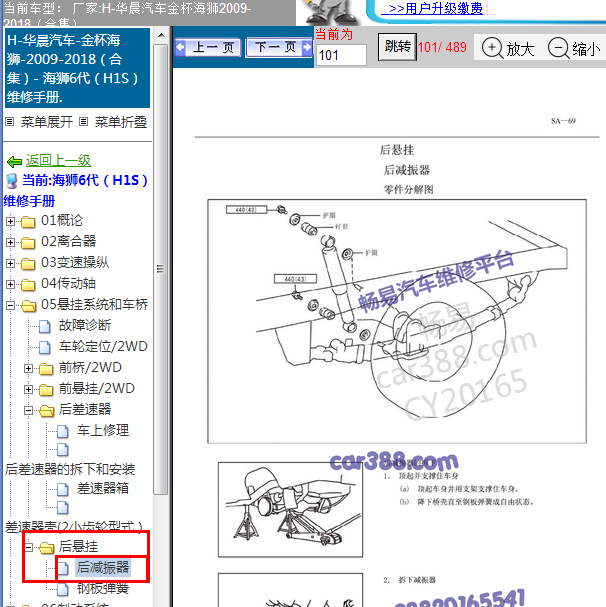Select the 02离合器 folder icon
This screenshot has width=606, height=607.
[x=28, y=243]
